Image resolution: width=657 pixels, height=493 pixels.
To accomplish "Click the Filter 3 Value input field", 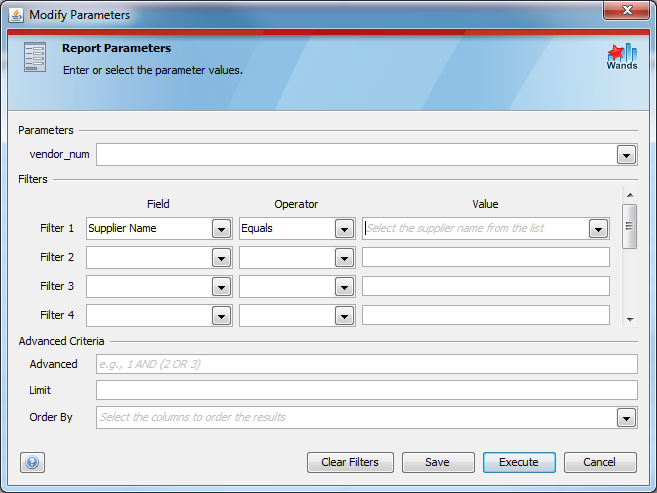I will click(x=486, y=286).
